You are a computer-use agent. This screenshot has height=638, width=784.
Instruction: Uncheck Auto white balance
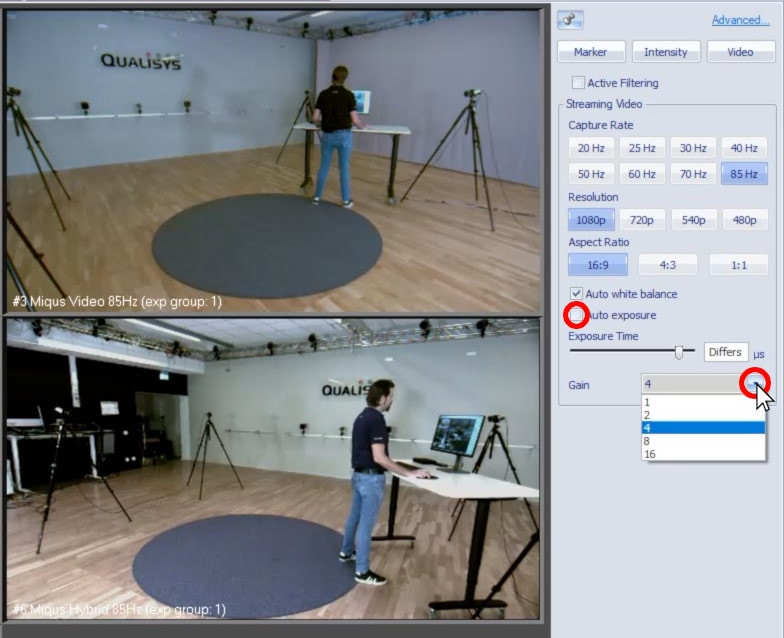click(577, 294)
